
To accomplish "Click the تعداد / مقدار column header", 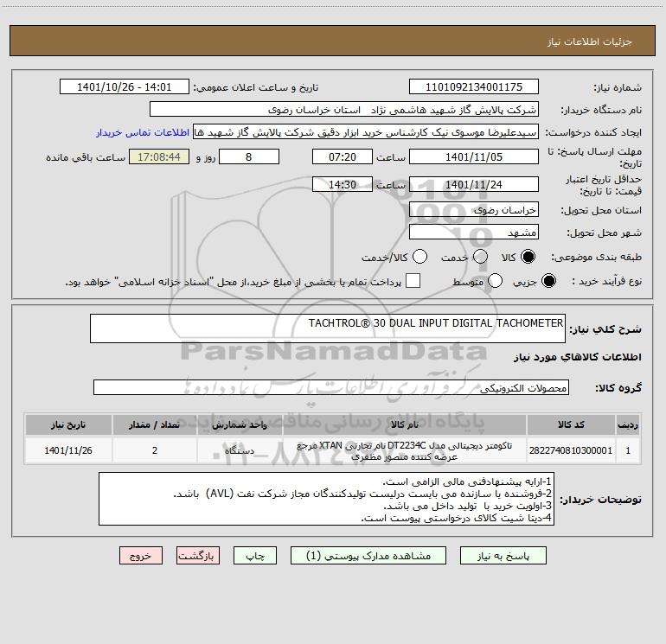I will (x=155, y=425).
